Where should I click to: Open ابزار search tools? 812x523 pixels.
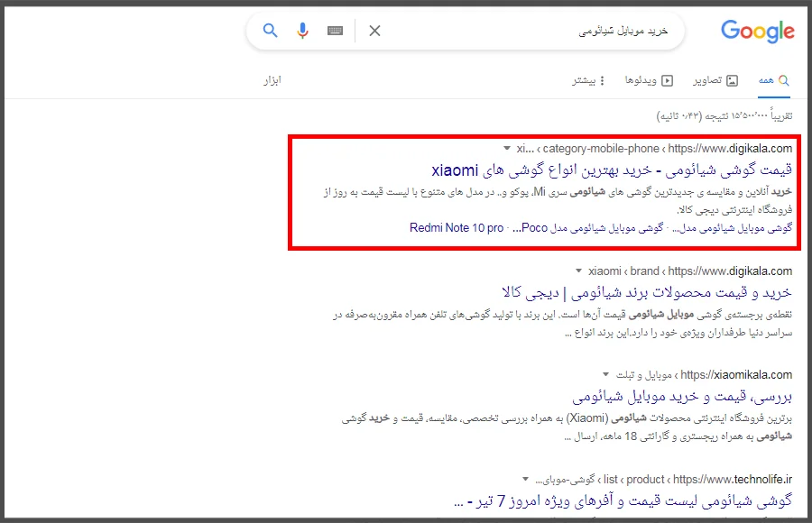click(273, 80)
